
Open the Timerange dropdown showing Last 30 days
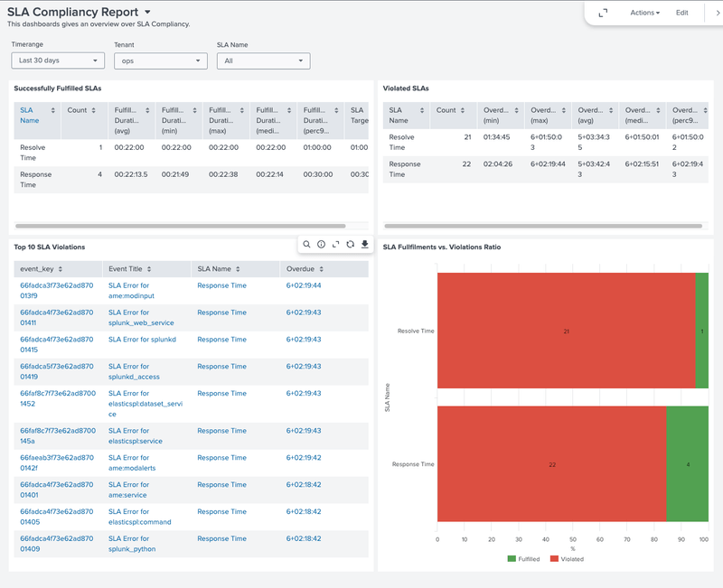[x=57, y=60]
